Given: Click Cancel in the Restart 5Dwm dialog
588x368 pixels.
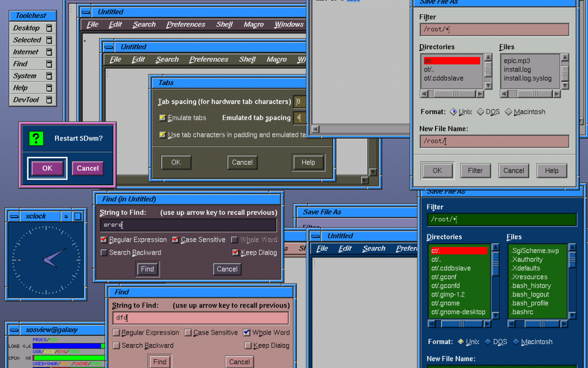Looking at the screenshot, I should click(x=88, y=168).
